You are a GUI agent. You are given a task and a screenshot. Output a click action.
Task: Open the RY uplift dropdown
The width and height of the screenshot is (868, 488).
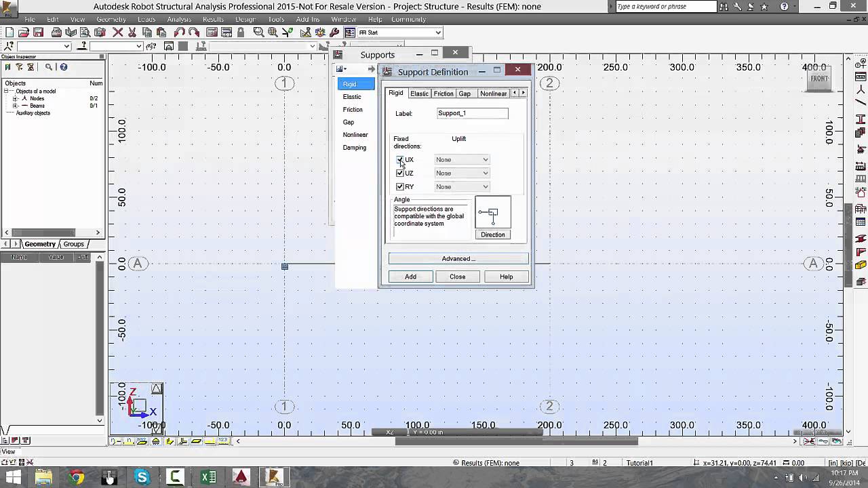pos(462,187)
